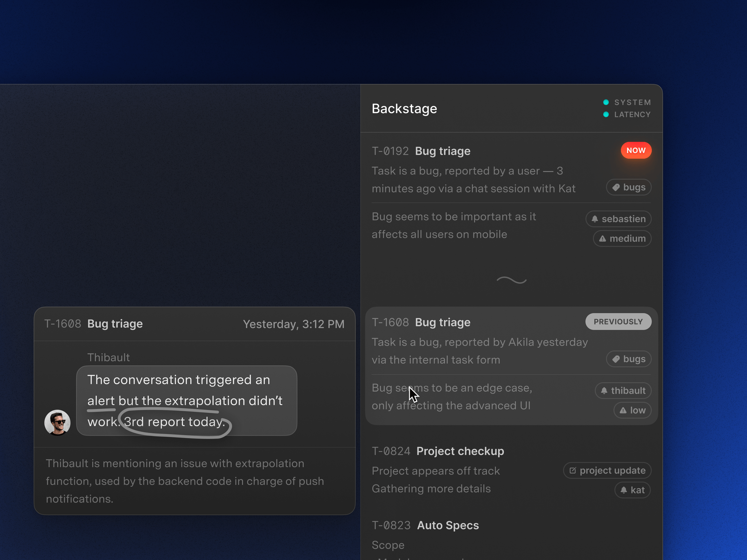Click the medium priority warning tag
The width and height of the screenshot is (747, 560).
click(622, 238)
